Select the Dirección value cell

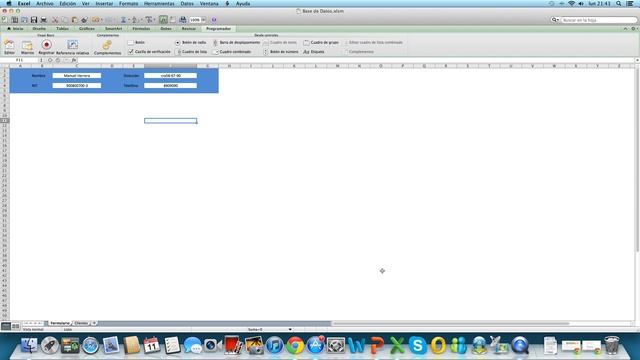click(171, 76)
